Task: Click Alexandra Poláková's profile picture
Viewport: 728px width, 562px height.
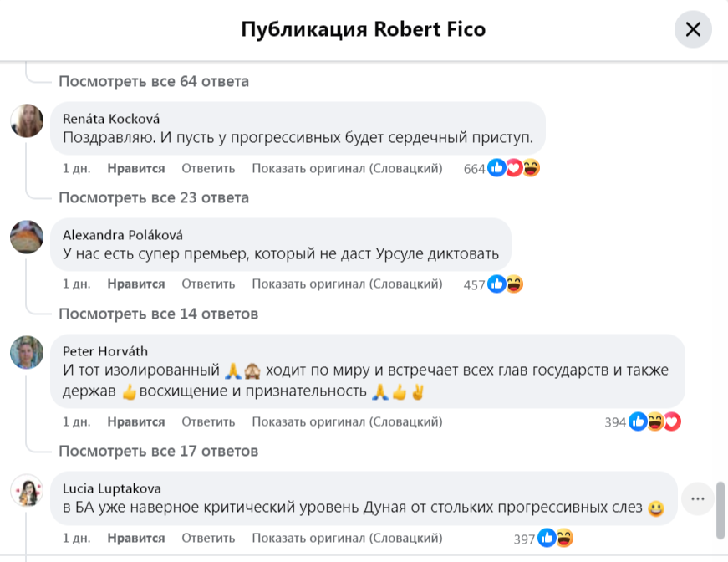Action: pyautogui.click(x=27, y=237)
